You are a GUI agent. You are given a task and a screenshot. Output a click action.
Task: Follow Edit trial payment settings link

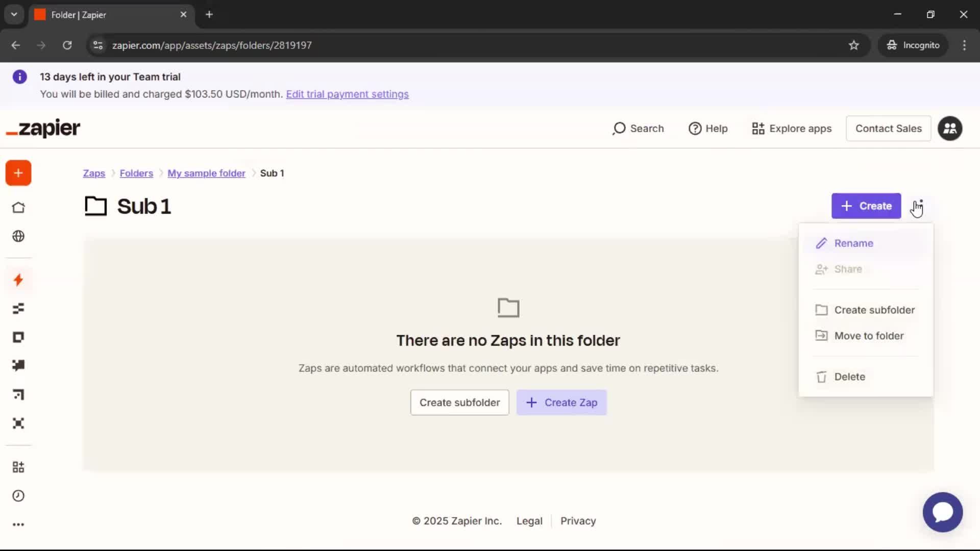click(347, 94)
